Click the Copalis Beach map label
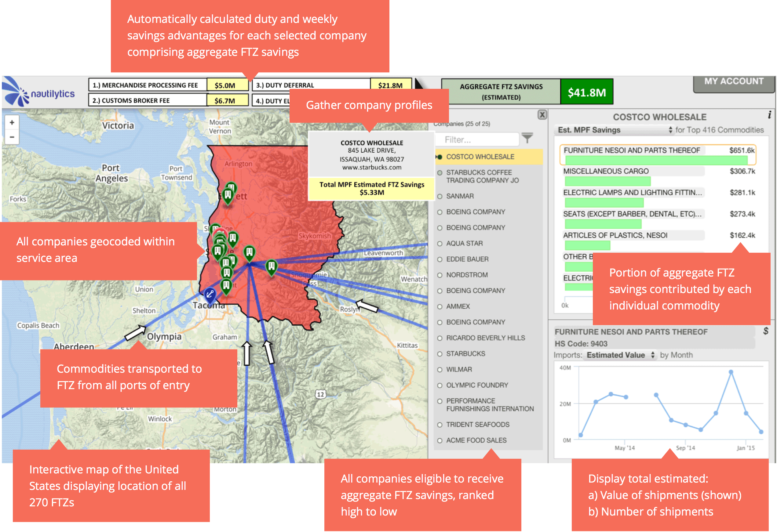 tap(38, 325)
